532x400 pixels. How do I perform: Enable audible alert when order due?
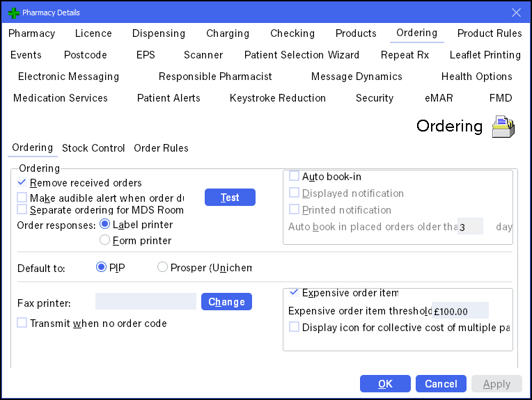pyautogui.click(x=22, y=198)
